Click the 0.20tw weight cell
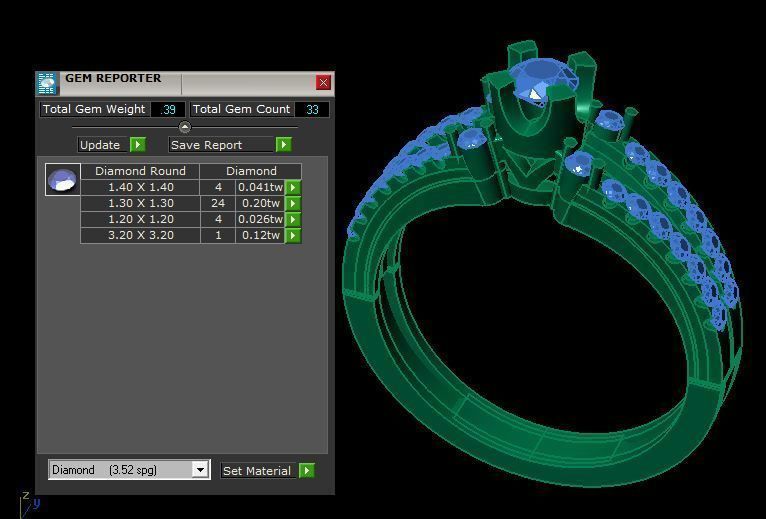This screenshot has width=766, height=519. (260, 203)
